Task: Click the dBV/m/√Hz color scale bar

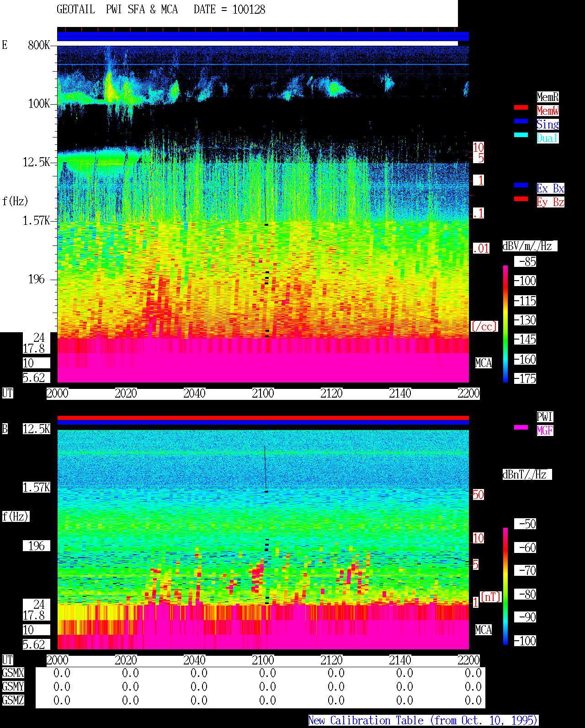Action: pyautogui.click(x=505, y=324)
